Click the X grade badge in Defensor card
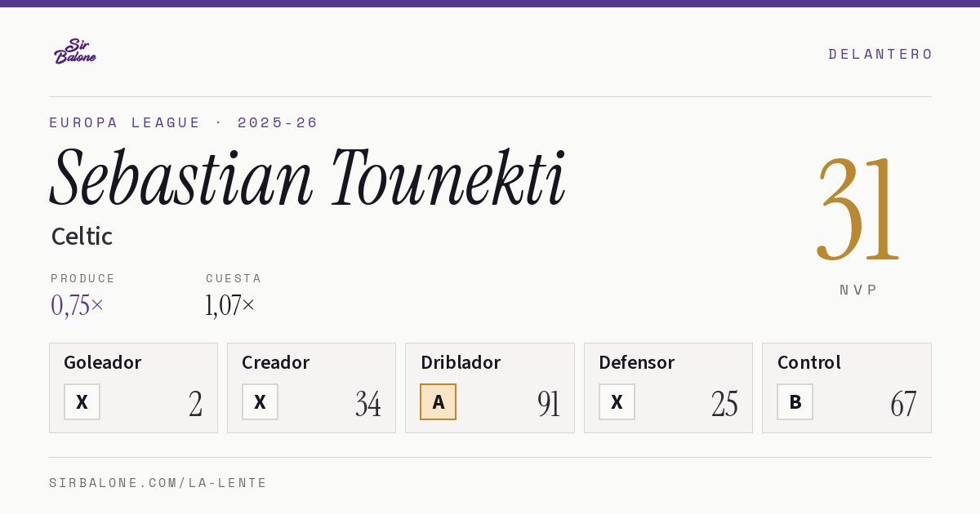This screenshot has height=514, width=980. coord(617,401)
